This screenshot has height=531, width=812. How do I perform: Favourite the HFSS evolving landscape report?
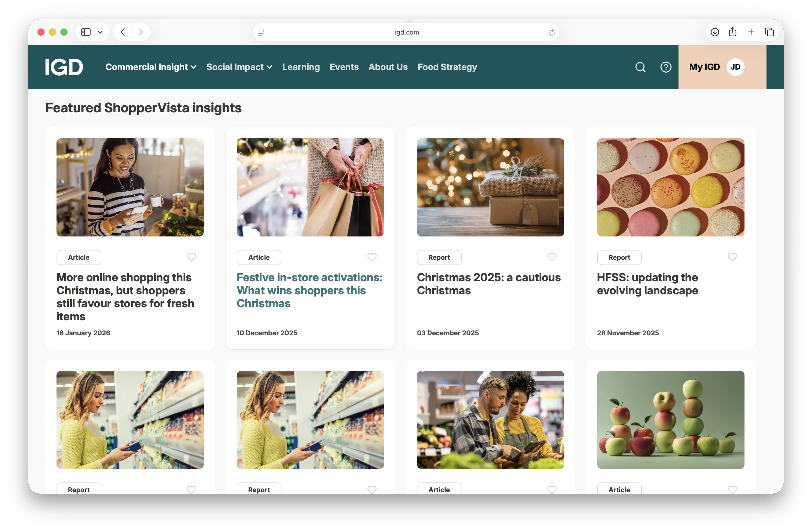coord(732,257)
